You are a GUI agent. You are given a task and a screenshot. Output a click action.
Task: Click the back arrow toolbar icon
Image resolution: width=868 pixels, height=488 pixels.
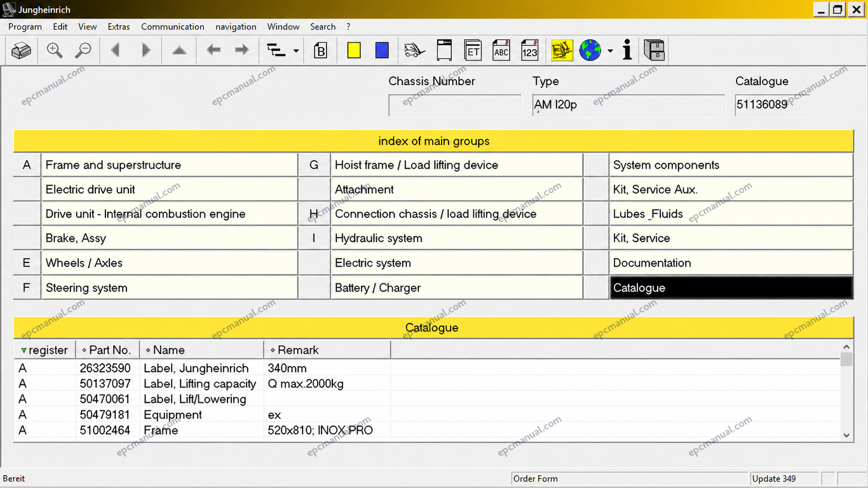click(x=214, y=50)
